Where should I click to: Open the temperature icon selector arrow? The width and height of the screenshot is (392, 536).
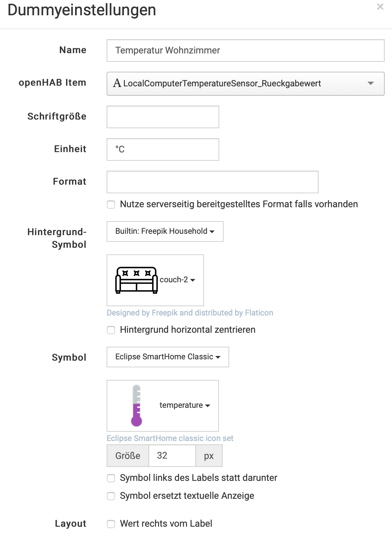coord(208,405)
